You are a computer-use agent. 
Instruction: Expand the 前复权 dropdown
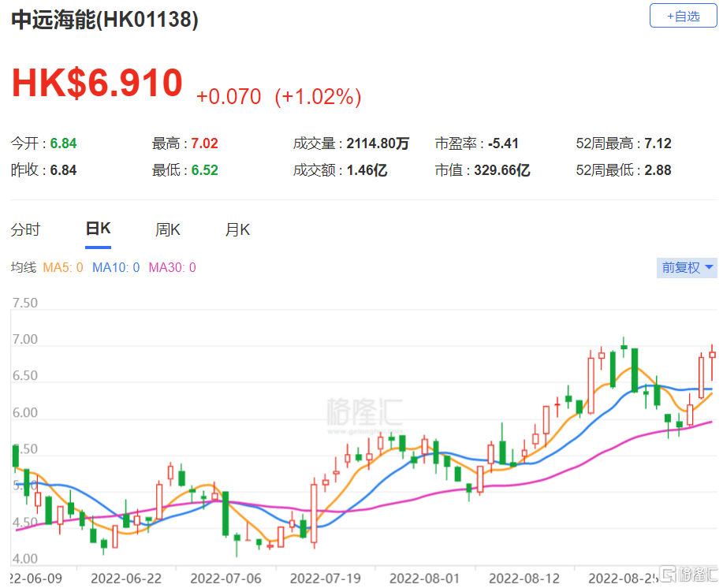pos(687,267)
